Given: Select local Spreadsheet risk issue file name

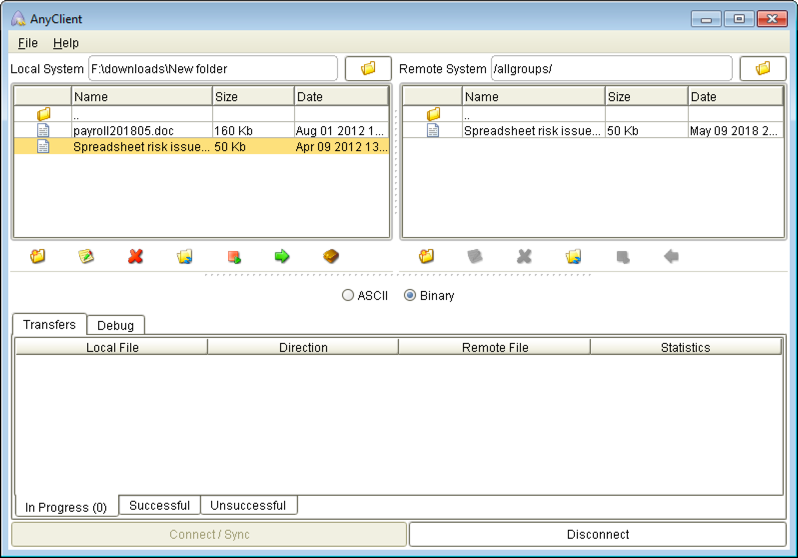Looking at the screenshot, I should click(141, 147).
